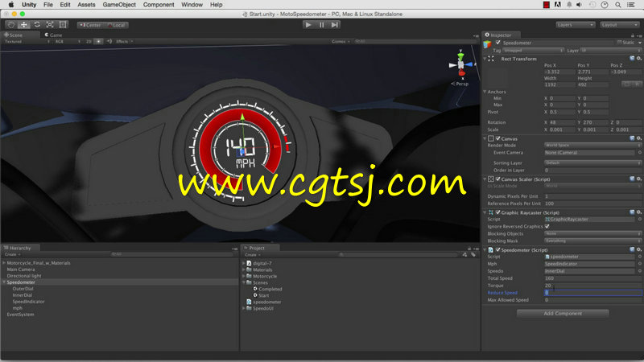The height and width of the screenshot is (362, 644).
Task: Open Layout dropdown in toolbar
Action: 619,25
